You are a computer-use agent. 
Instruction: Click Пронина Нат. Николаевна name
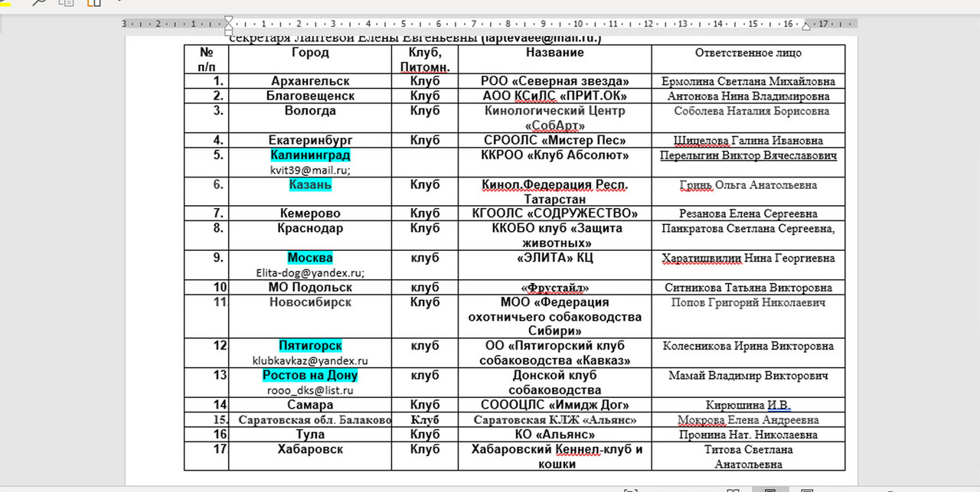pyautogui.click(x=748, y=435)
